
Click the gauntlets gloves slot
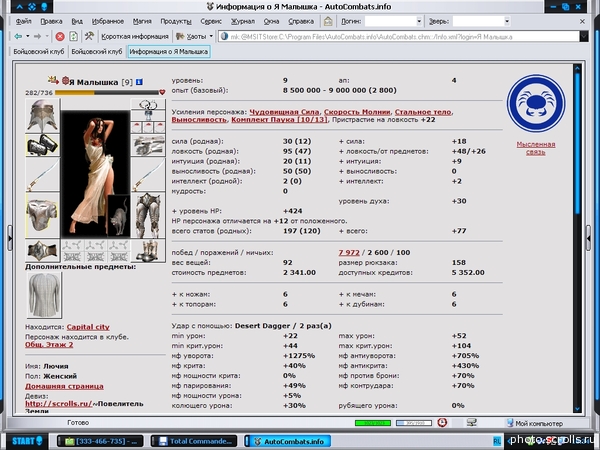(x=148, y=145)
